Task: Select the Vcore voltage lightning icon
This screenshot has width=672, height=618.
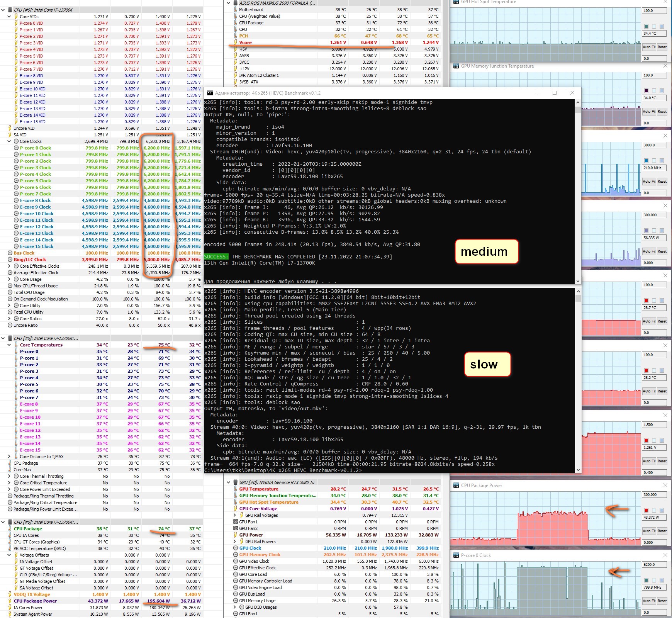Action: point(235,42)
